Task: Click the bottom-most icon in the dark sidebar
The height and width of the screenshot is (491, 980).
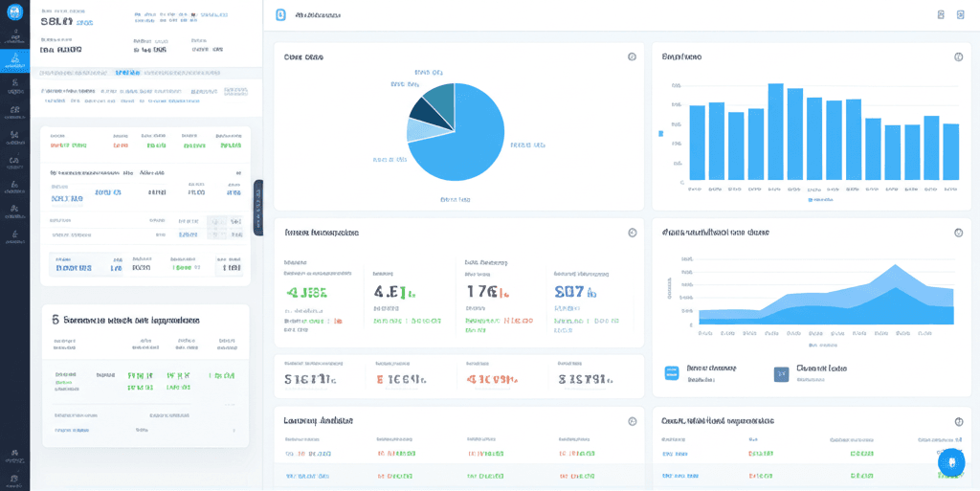Action: 14,476
